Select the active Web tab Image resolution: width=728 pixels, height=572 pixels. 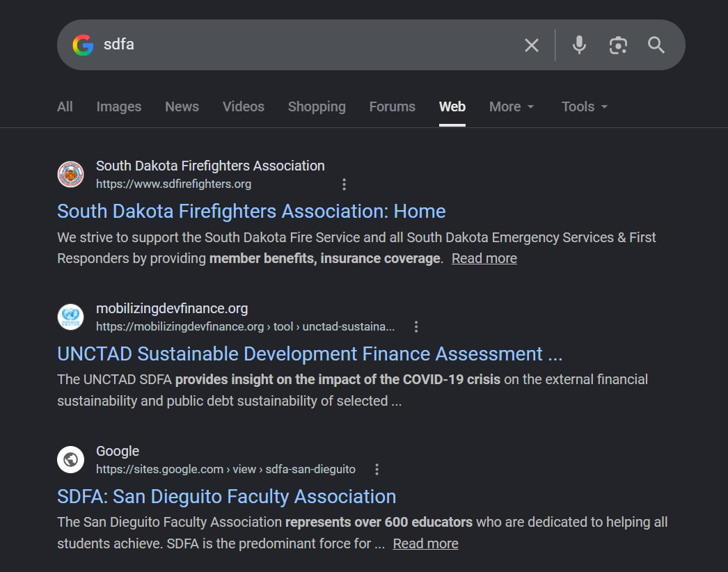(452, 106)
